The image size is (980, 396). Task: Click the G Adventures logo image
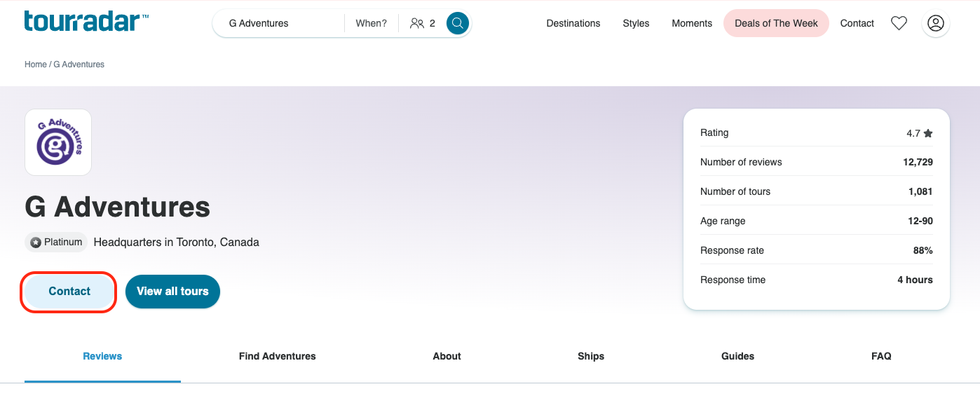pos(58,142)
